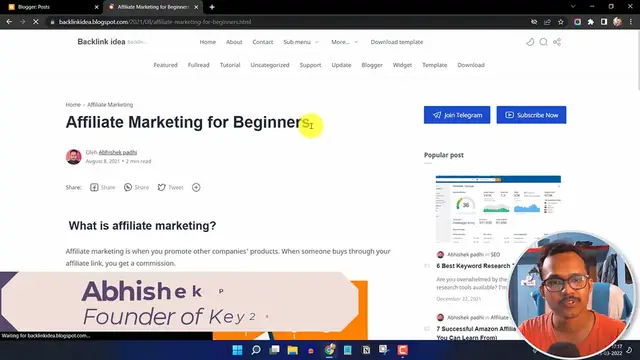640x360 pixels.
Task: Open a new tab with plus button
Action: [212, 7]
